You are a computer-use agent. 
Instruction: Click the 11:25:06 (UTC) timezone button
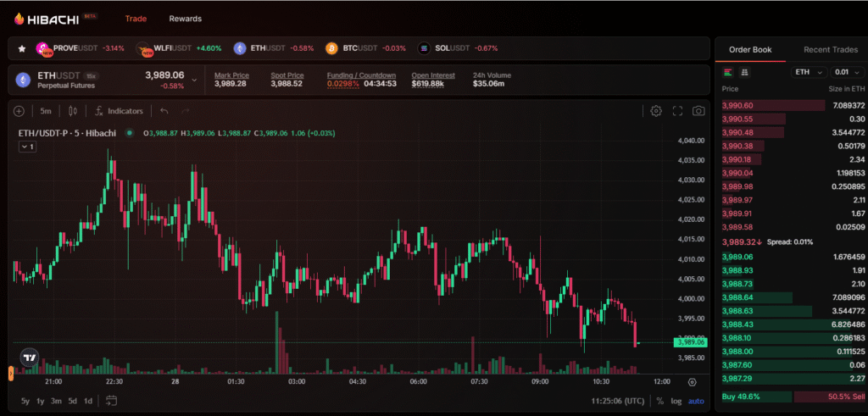[x=617, y=401]
